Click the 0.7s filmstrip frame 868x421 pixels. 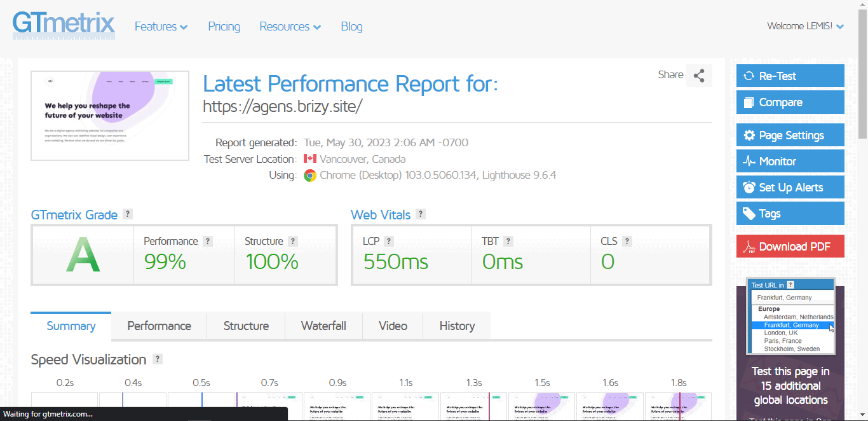269,406
